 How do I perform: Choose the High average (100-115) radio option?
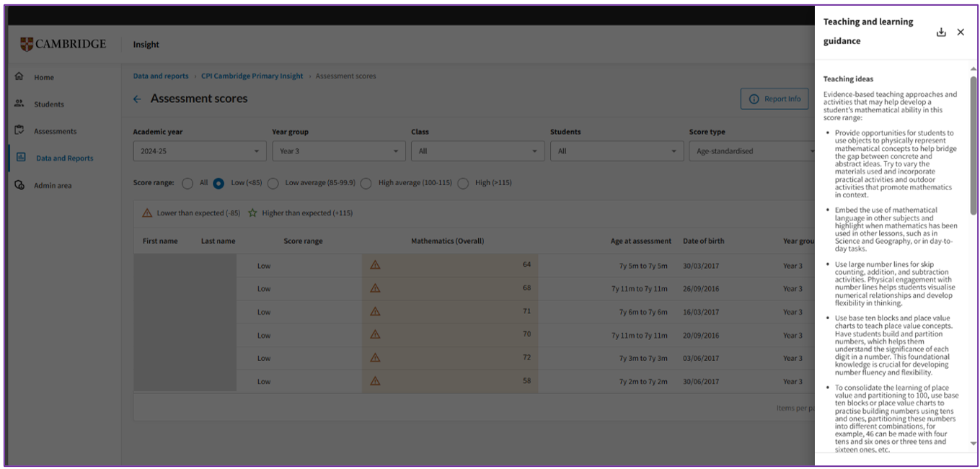pos(366,183)
